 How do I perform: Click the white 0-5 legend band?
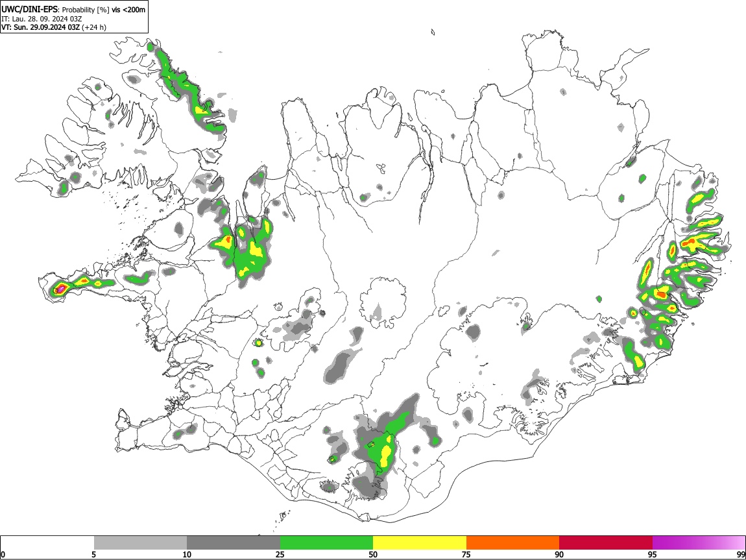[47, 542]
